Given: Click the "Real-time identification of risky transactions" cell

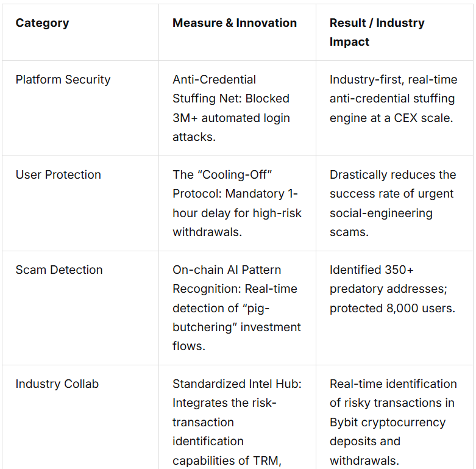Looking at the screenshot, I should point(393,393).
